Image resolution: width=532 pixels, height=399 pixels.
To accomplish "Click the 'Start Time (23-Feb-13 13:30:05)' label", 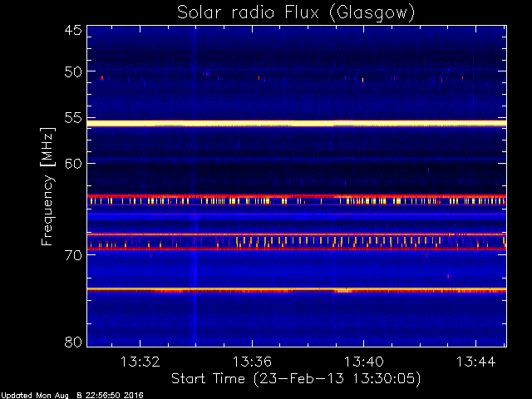I will pos(296,379).
